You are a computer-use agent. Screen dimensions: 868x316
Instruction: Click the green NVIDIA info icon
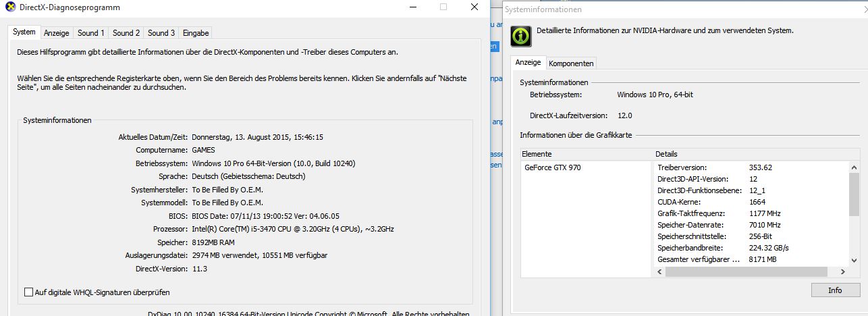click(521, 36)
